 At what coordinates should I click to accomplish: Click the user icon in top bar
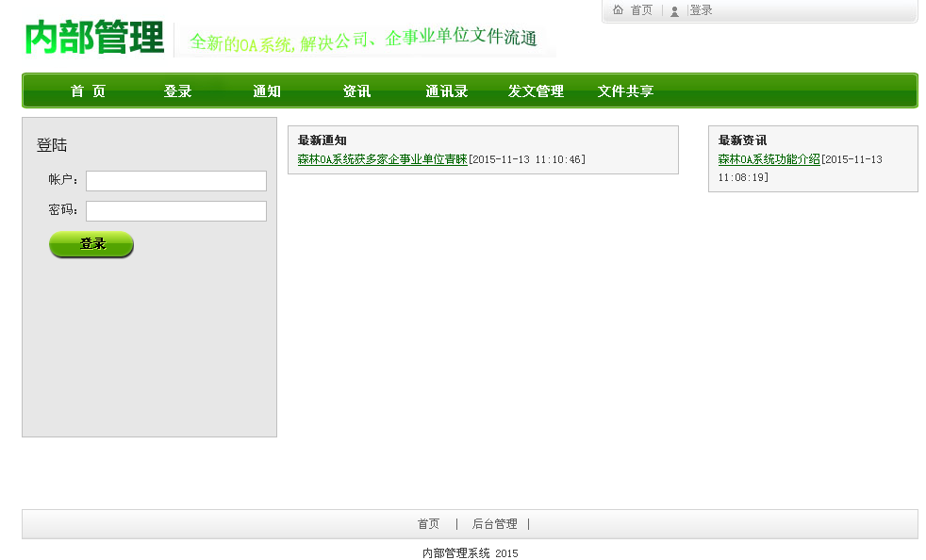674,11
